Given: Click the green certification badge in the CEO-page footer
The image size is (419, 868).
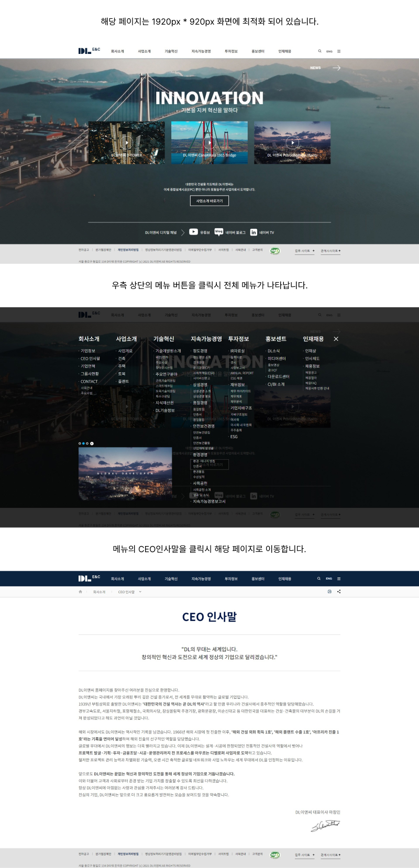Looking at the screenshot, I should [x=274, y=855].
